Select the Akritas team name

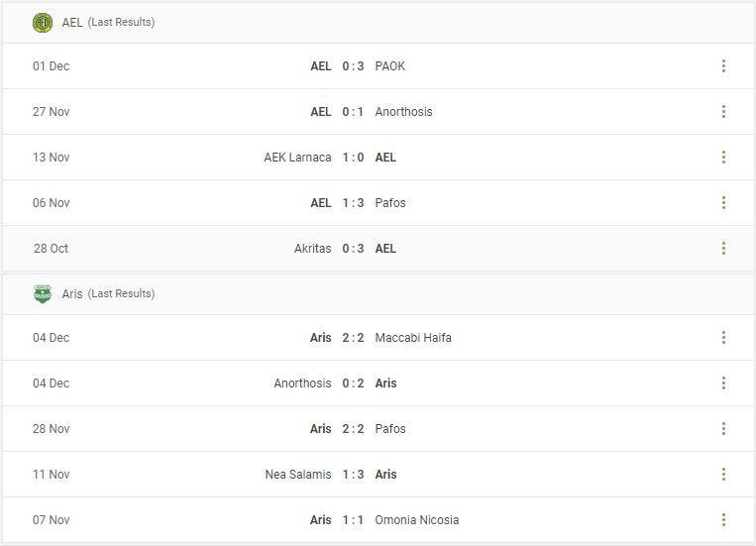(312, 249)
